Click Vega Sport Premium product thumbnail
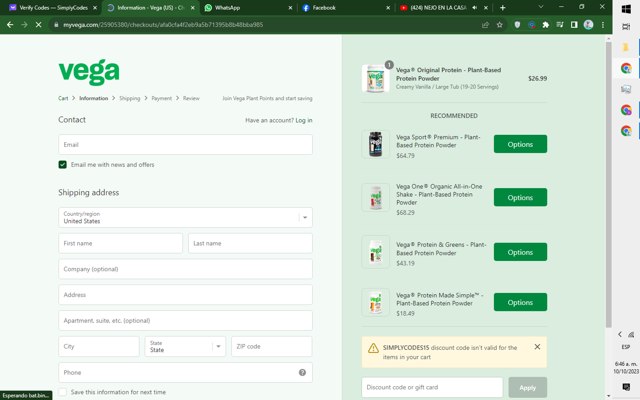The height and width of the screenshot is (400, 640). coord(376,144)
